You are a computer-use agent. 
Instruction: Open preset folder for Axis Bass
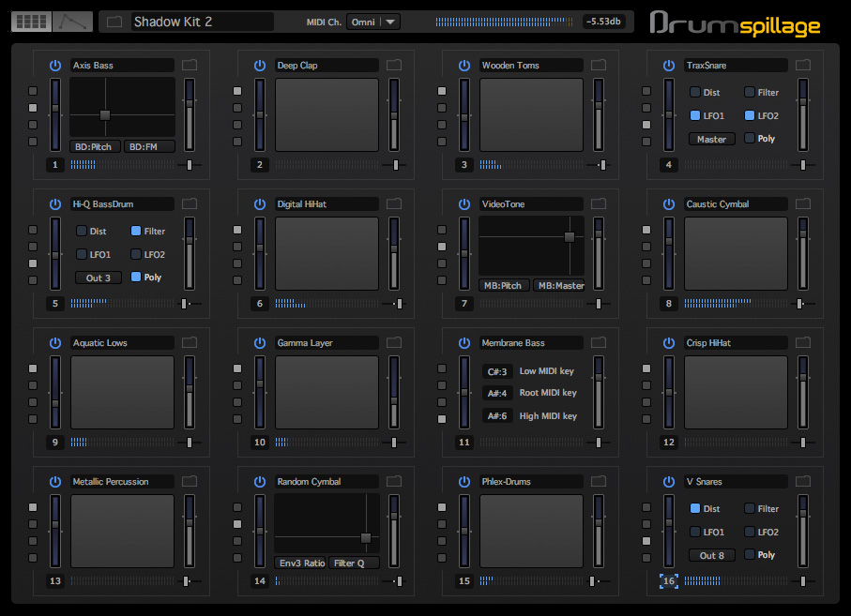point(190,65)
